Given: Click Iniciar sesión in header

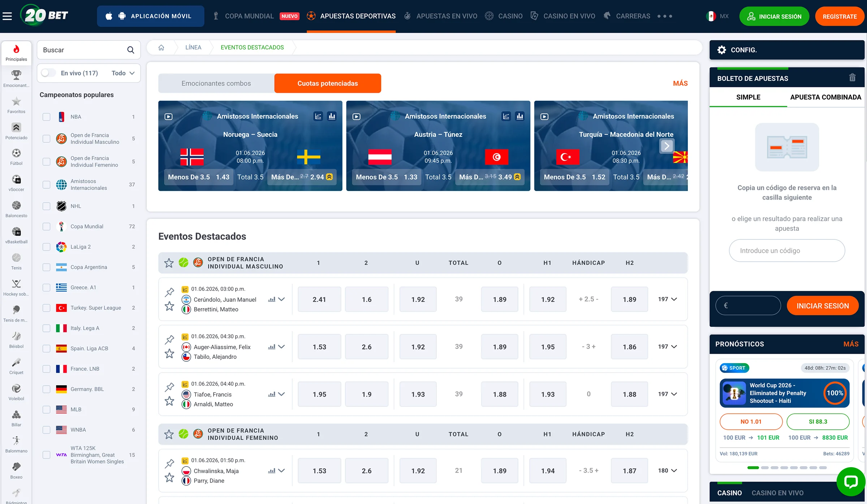Looking at the screenshot, I should click(774, 16).
